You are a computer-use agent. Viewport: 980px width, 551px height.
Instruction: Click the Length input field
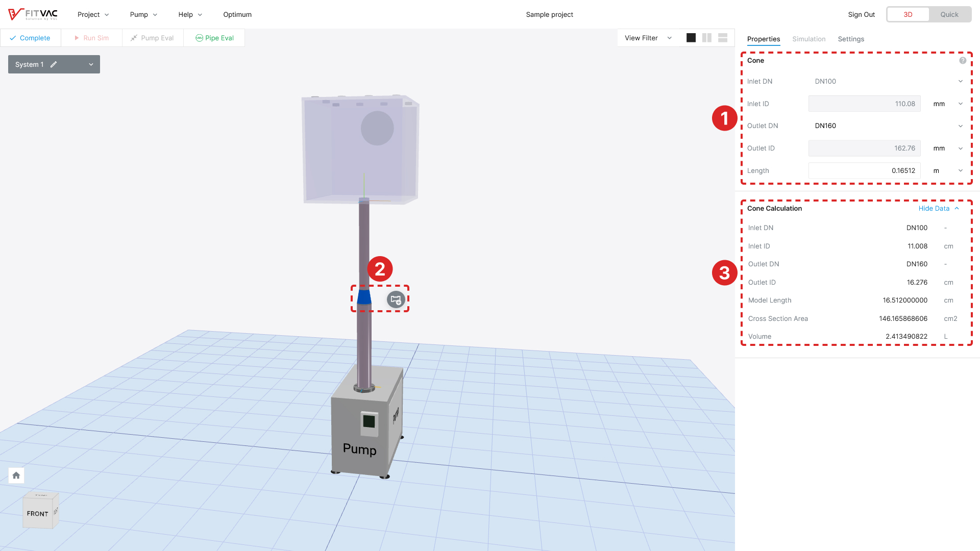[x=865, y=170]
